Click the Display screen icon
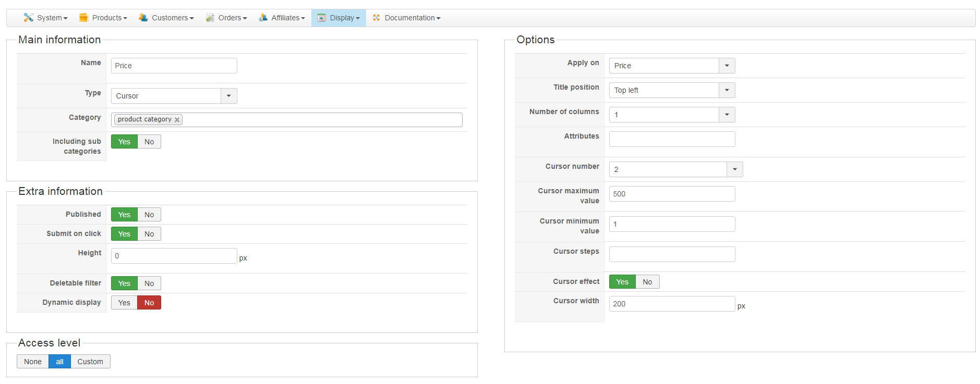 coord(322,18)
